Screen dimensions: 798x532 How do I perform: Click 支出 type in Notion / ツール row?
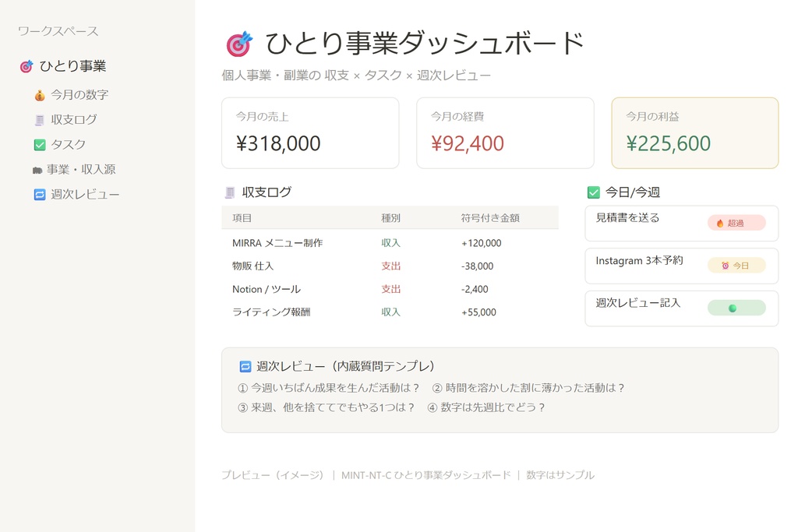coord(391,290)
